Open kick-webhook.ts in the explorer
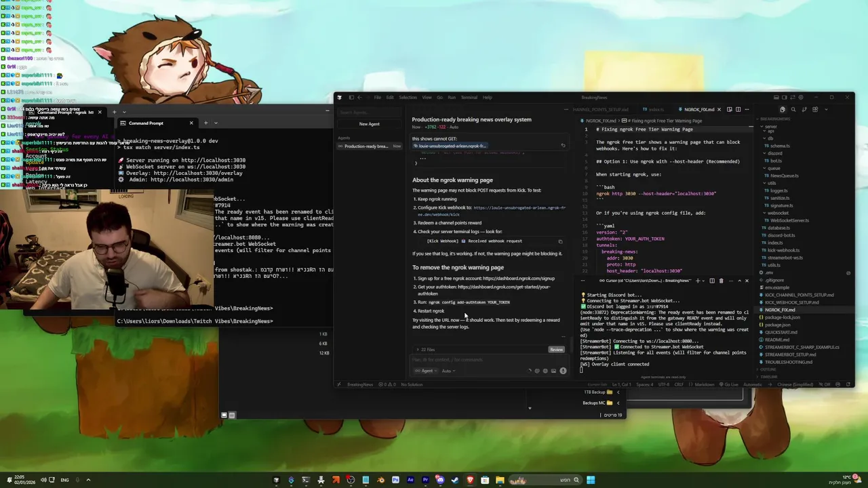Viewport: 868px width, 488px height. [784, 250]
